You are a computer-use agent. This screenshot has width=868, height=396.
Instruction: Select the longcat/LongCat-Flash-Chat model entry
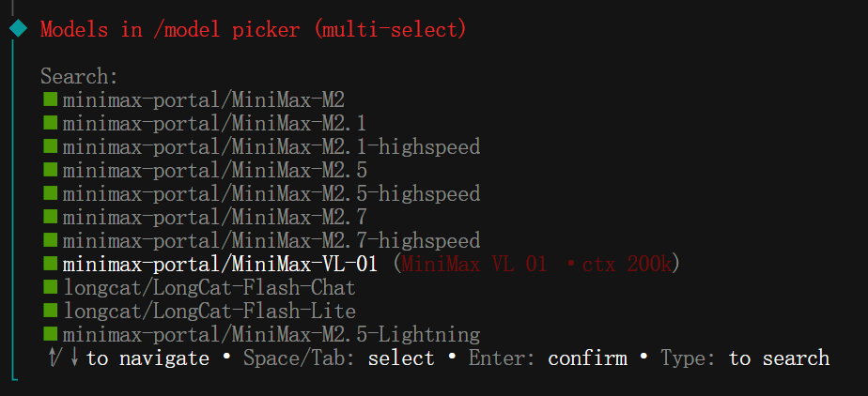[x=209, y=287]
